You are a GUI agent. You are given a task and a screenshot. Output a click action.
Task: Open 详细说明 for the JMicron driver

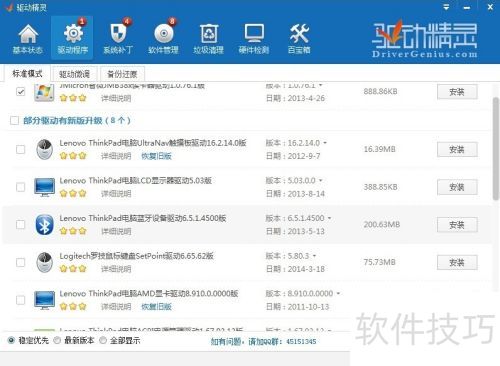click(x=116, y=98)
